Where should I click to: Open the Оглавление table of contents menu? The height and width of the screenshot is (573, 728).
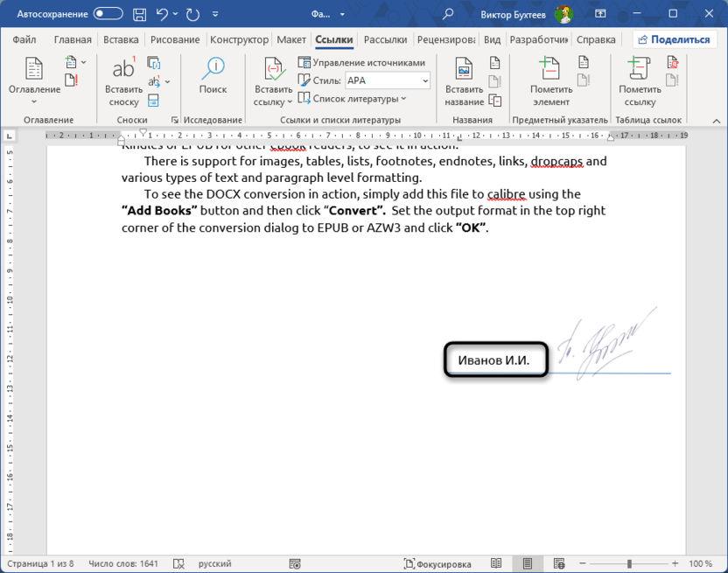[x=34, y=81]
